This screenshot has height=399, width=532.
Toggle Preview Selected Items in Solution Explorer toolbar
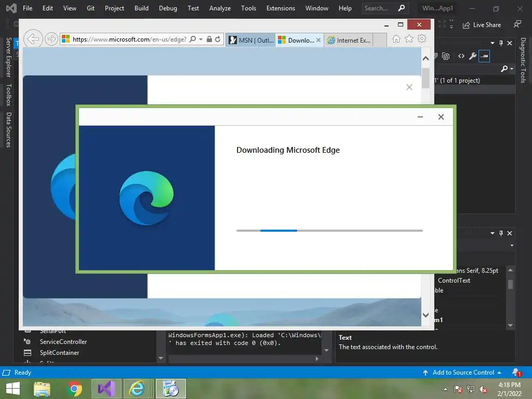pos(484,56)
